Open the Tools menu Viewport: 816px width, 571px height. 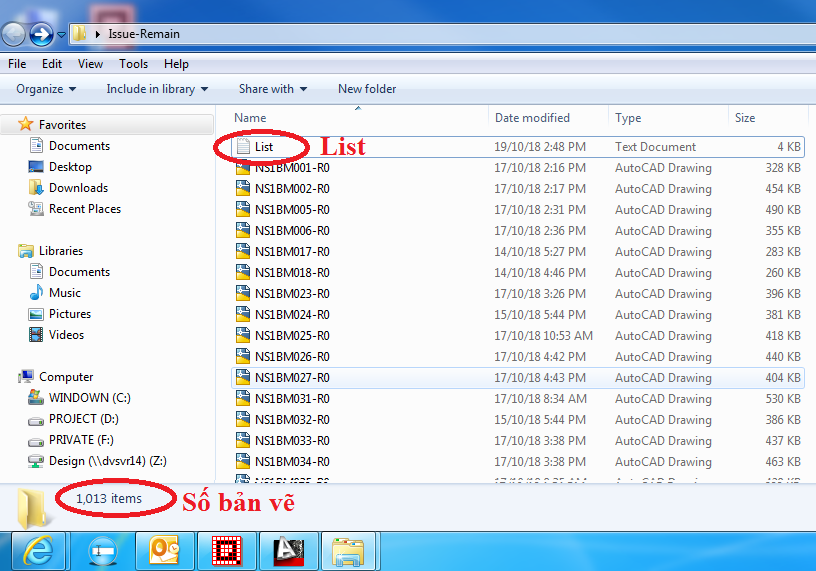coord(133,64)
